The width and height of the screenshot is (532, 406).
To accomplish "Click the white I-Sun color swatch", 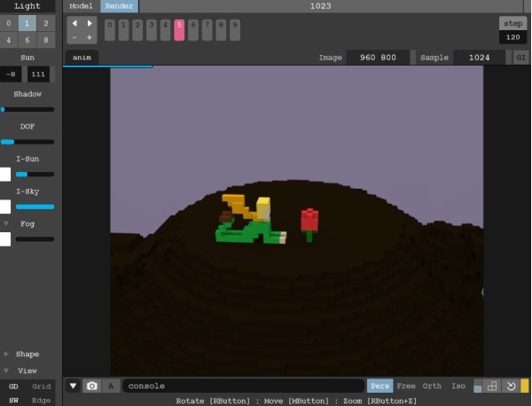I will coord(5,174).
